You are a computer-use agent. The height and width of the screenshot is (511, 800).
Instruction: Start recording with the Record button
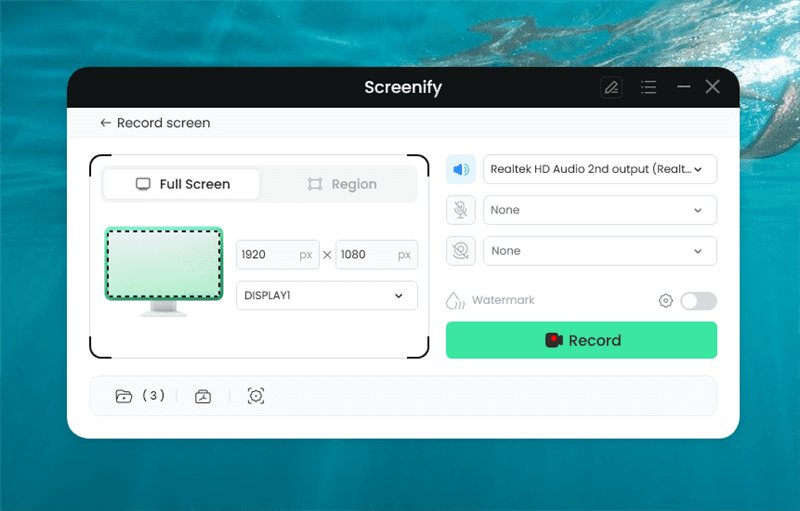(x=581, y=340)
